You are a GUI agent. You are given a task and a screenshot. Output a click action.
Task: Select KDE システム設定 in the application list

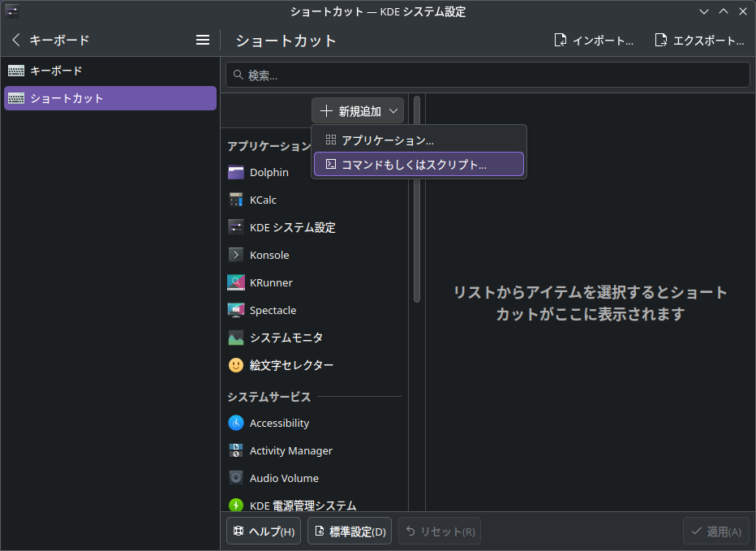[315, 227]
